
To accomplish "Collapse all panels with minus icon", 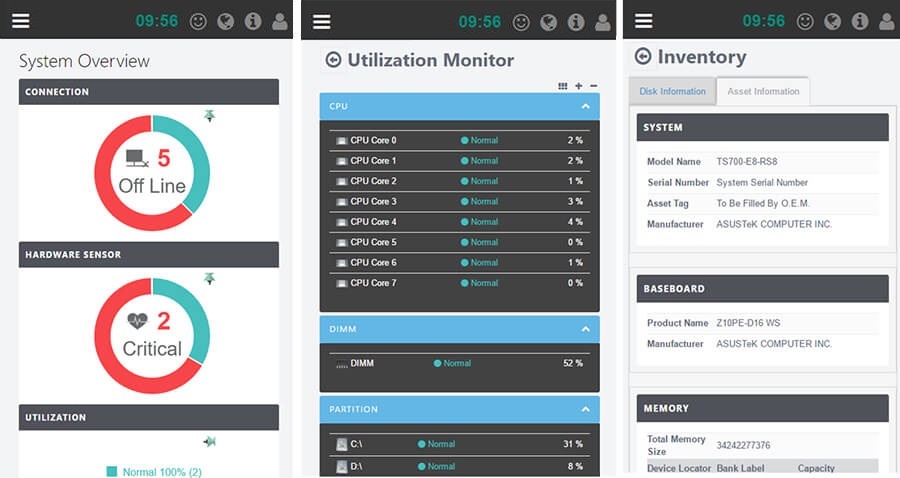I will 593,86.
